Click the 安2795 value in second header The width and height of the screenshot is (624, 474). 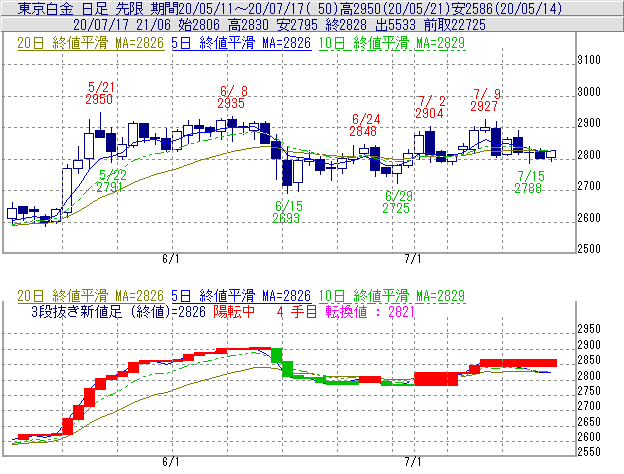pos(297,25)
